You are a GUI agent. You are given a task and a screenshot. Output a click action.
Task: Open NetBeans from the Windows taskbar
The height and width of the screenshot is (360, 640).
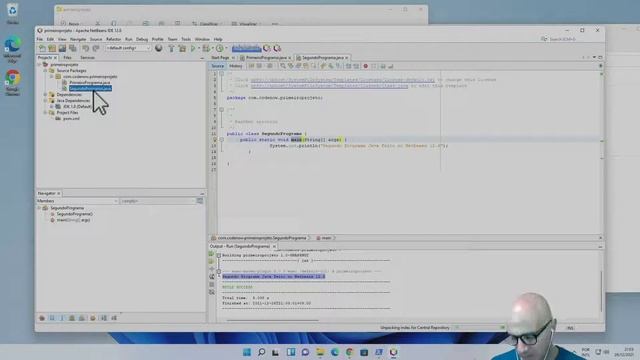click(x=393, y=352)
